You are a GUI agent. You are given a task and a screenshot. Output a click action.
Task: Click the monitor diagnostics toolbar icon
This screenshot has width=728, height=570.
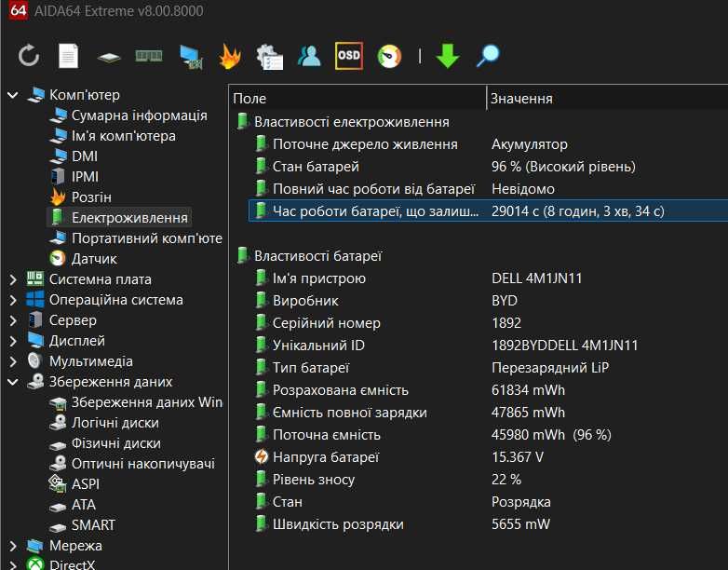(x=191, y=57)
